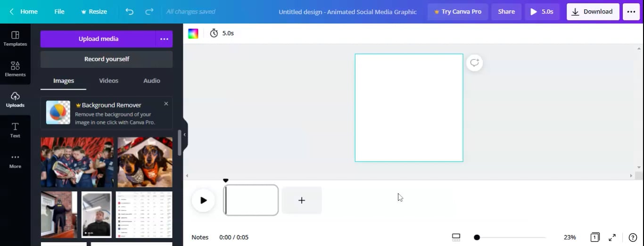Add a new page to timeline
This screenshot has width=644, height=246.
click(x=302, y=200)
